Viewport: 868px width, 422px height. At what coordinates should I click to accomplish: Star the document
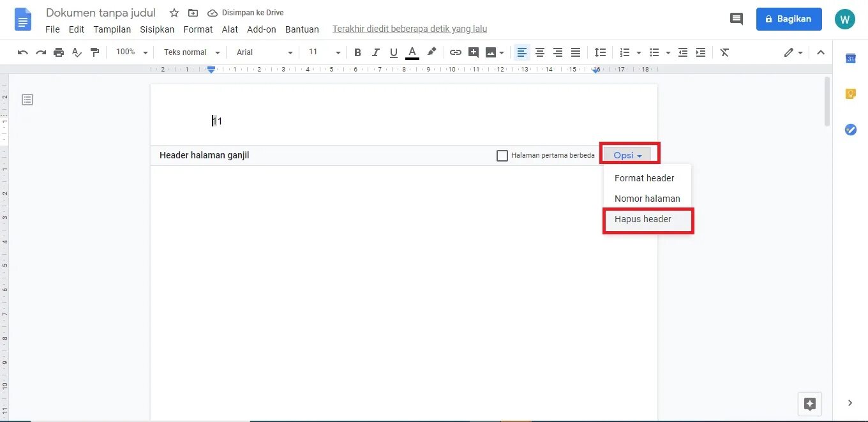pyautogui.click(x=174, y=13)
